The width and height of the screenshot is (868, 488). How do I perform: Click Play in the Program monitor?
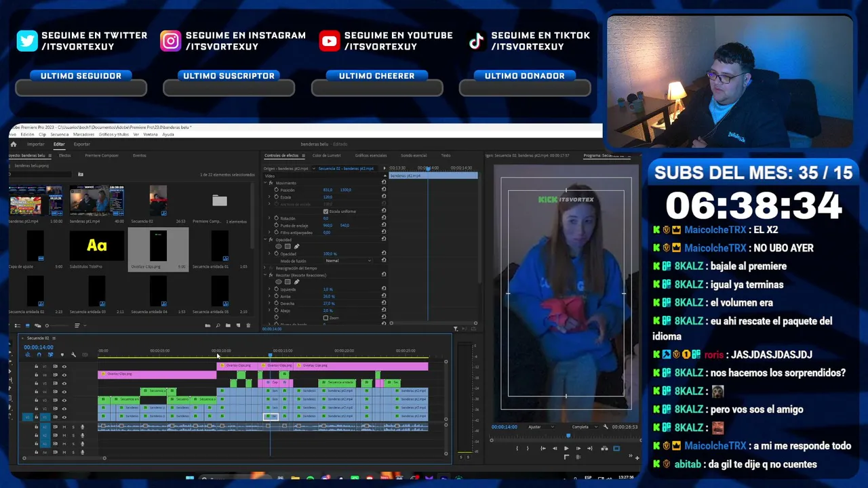(x=566, y=448)
